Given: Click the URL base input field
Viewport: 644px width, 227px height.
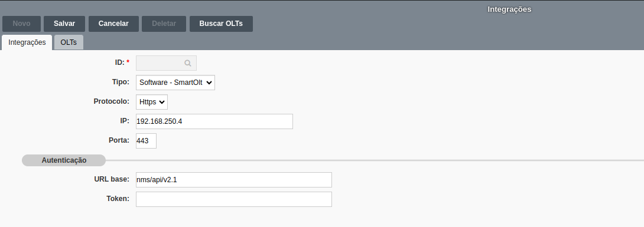Looking at the screenshot, I should [234, 180].
